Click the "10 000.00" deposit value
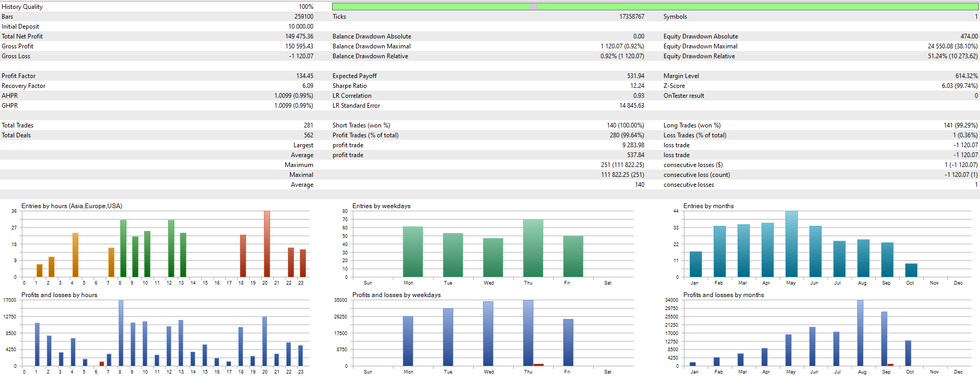Screen dimensions: 980x385 [x=301, y=27]
